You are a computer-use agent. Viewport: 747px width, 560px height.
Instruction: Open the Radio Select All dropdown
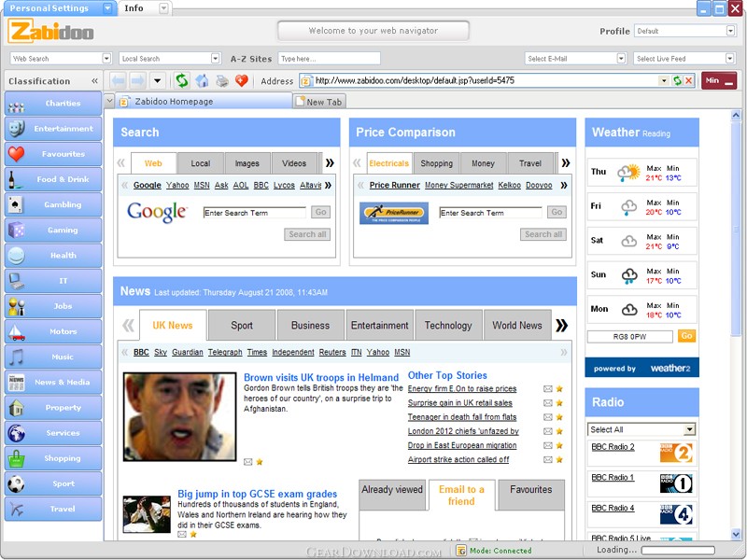click(689, 429)
